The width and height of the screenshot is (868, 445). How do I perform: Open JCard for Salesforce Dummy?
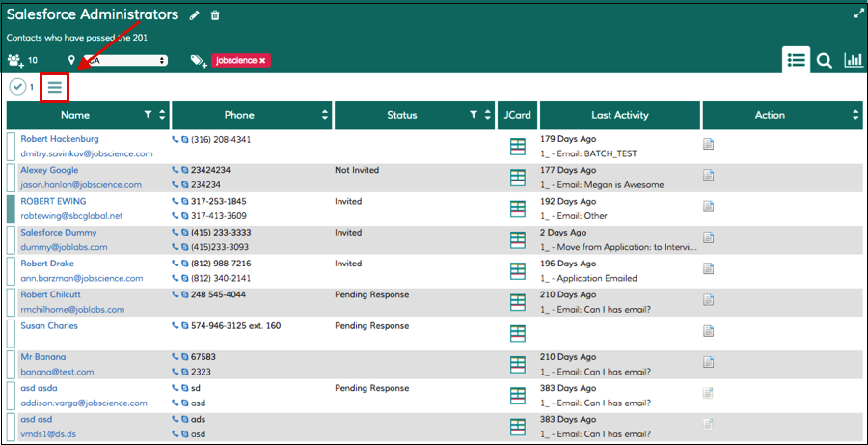coord(517,240)
